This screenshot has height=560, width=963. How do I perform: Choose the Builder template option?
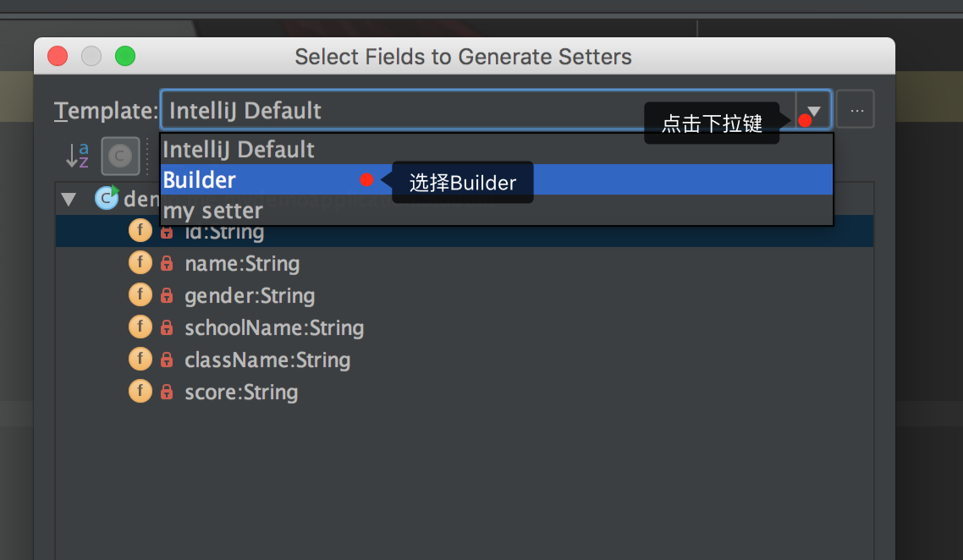200,180
